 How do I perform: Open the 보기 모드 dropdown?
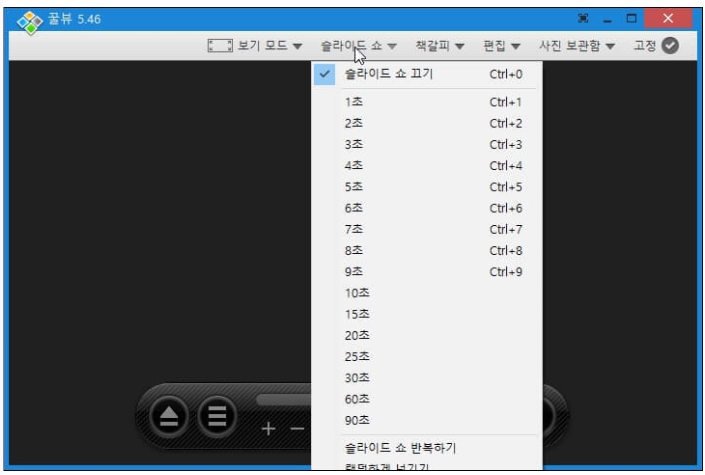270,45
